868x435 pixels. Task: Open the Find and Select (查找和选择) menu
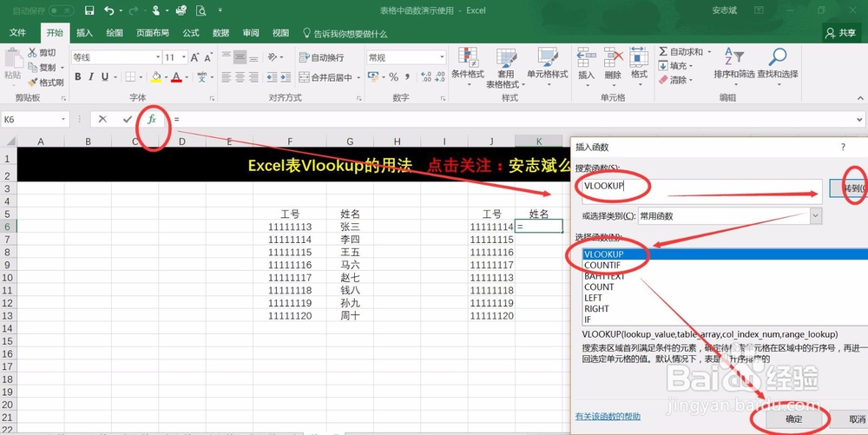tap(778, 68)
